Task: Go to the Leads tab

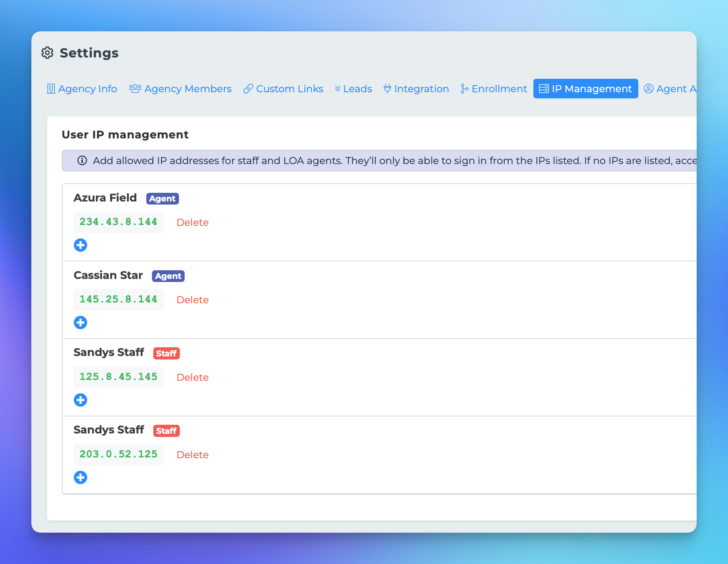Action: 354,89
